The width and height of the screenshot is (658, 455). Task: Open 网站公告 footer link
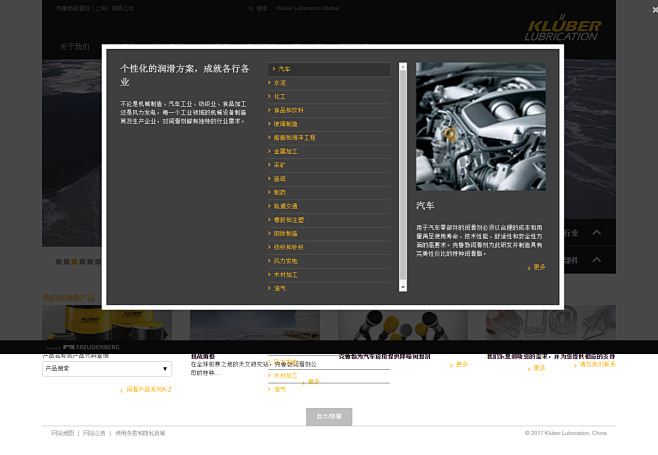(x=94, y=433)
